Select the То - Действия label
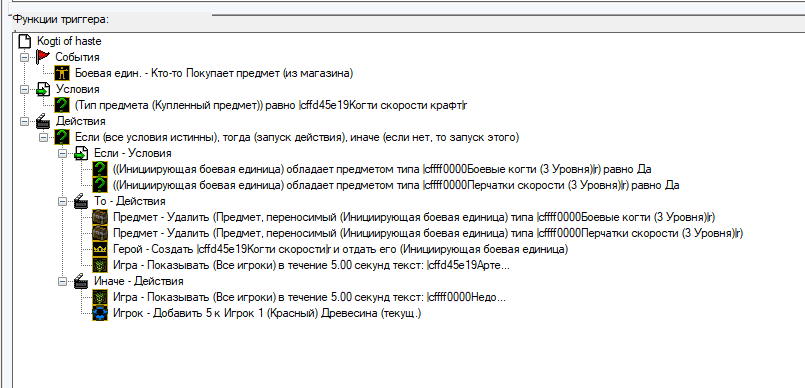Screen dimensions: 805x388 coord(129,201)
